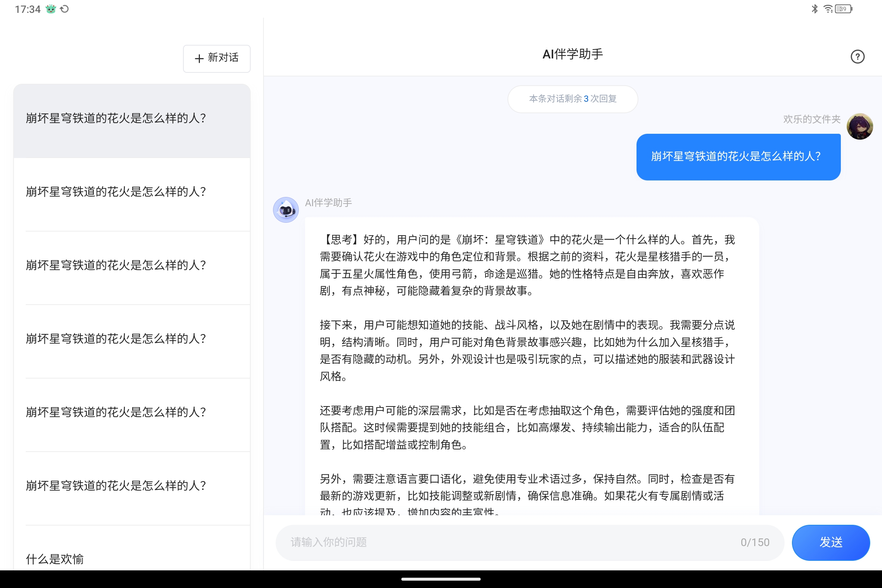Tap the 欢乐的文件夹 username label
This screenshot has height=588, width=882.
pyautogui.click(x=811, y=119)
